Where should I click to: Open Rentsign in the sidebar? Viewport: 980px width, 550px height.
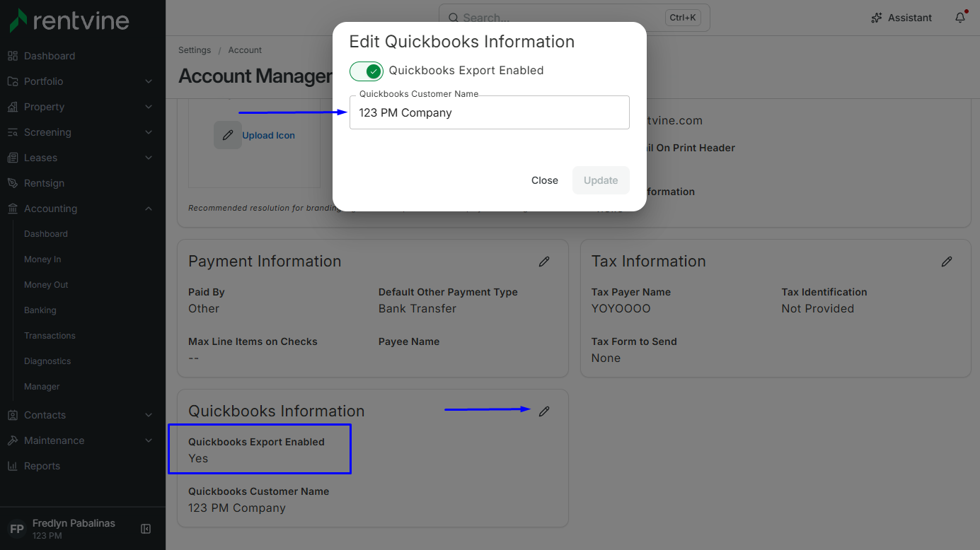click(44, 183)
